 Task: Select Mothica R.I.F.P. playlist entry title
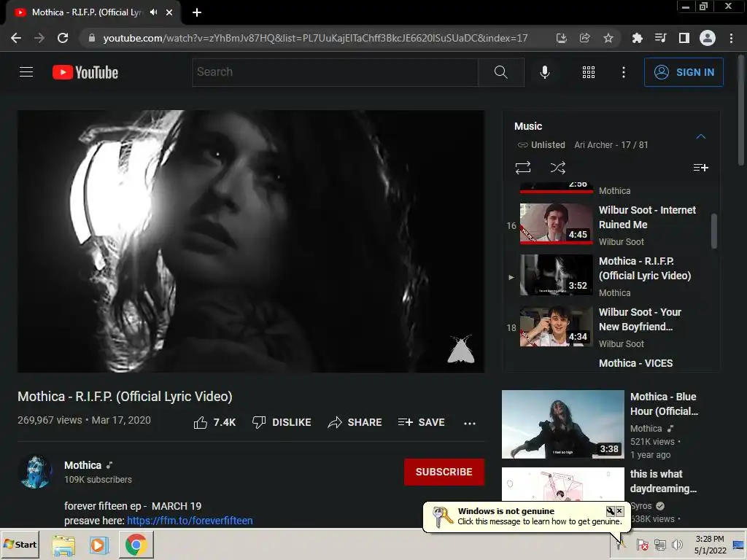(645, 268)
